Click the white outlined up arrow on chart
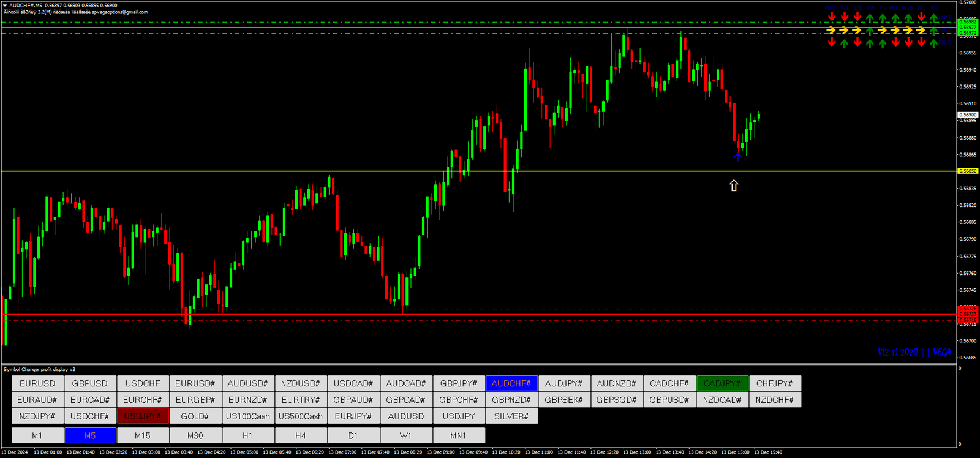This screenshot has height=458, width=980. pos(734,186)
